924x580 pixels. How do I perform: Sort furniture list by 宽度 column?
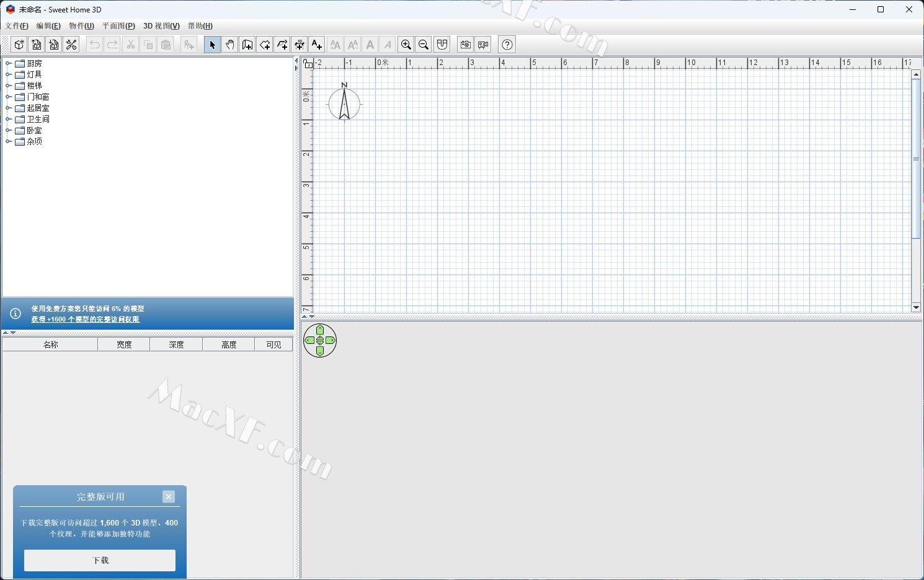pyautogui.click(x=124, y=345)
